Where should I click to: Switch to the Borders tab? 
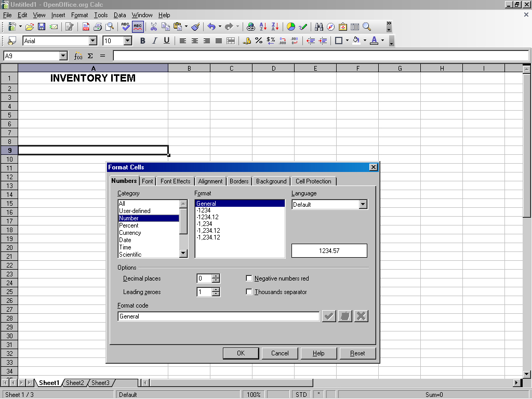pos(239,181)
